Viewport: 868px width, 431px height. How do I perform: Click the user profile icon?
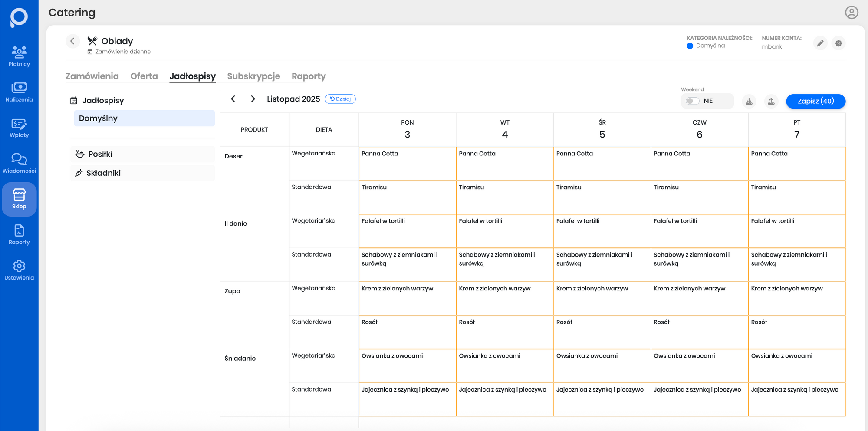point(852,13)
